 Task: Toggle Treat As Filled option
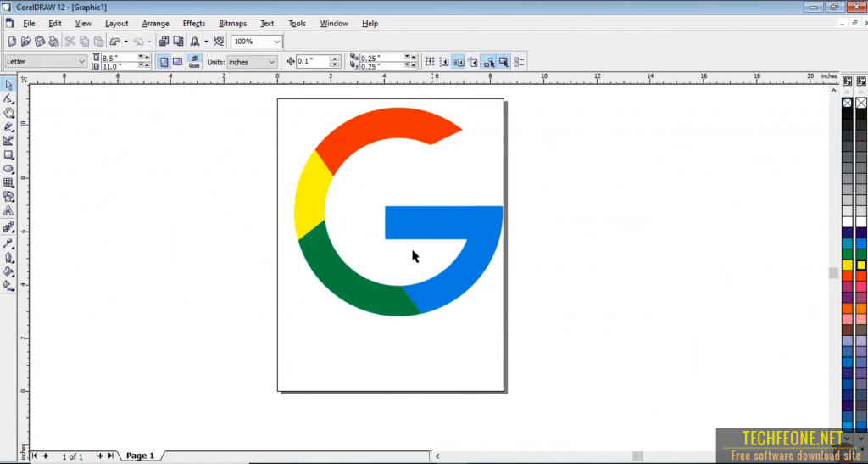click(x=504, y=62)
